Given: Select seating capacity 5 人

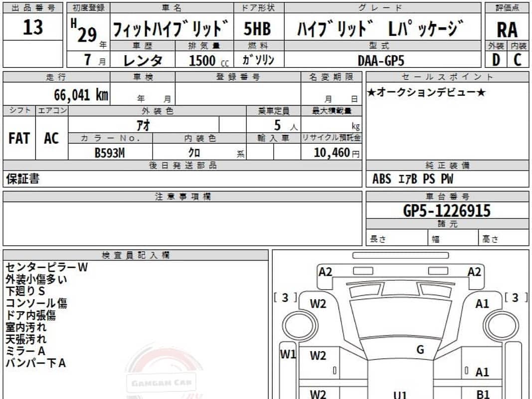Looking at the screenshot, I should pos(286,126).
